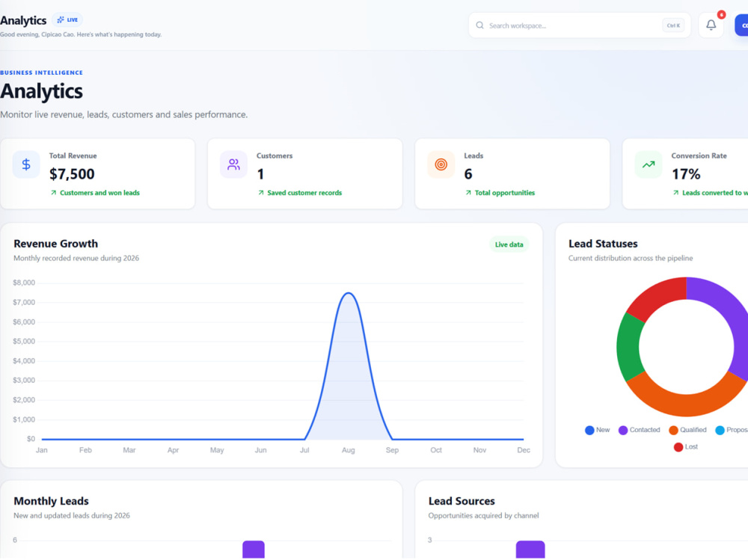
Task: Click the Total Revenue card label
Action: coord(73,156)
